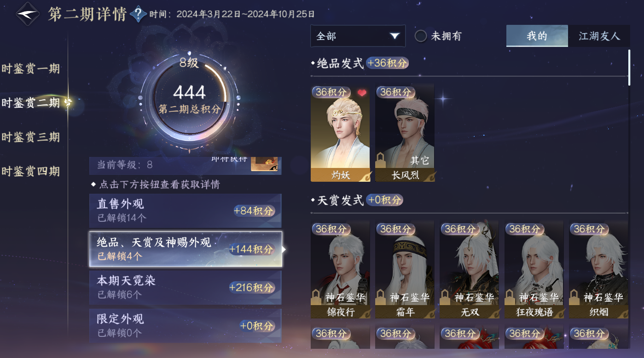Image resolution: width=644 pixels, height=358 pixels.
Task: Open 时鉴赏三期 in the side menu
Action: click(x=31, y=137)
